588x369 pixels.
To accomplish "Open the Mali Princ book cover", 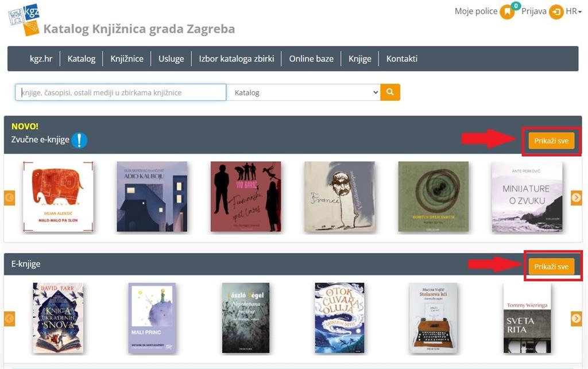I will coord(152,317).
